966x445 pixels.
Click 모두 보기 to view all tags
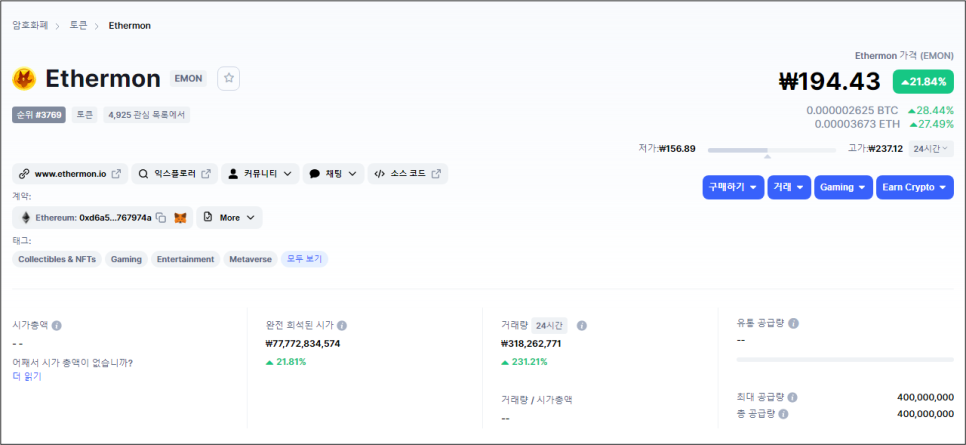(x=304, y=259)
